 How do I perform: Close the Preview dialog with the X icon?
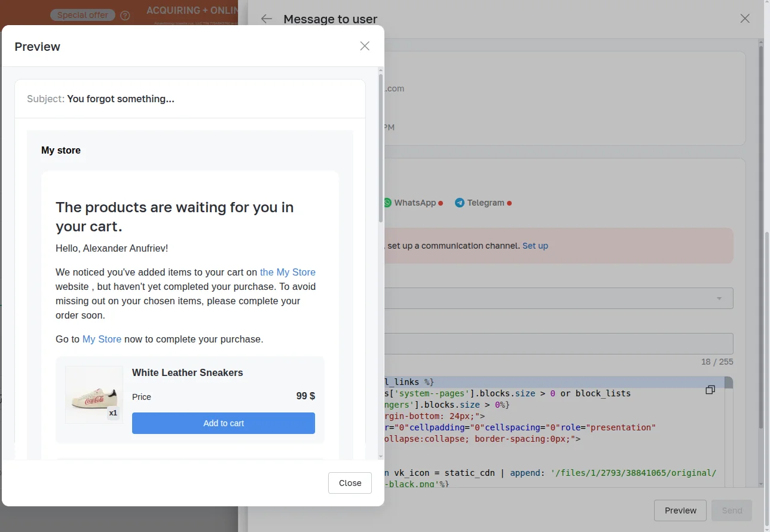pyautogui.click(x=365, y=46)
